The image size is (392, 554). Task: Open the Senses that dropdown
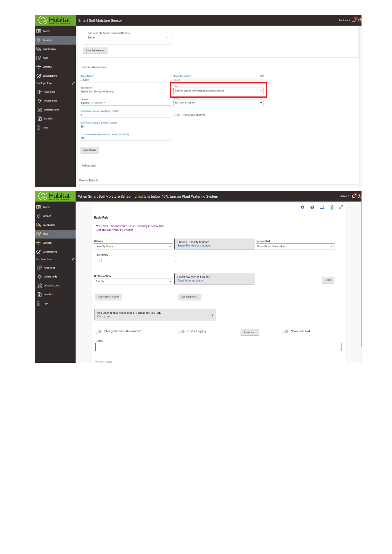[x=295, y=246]
